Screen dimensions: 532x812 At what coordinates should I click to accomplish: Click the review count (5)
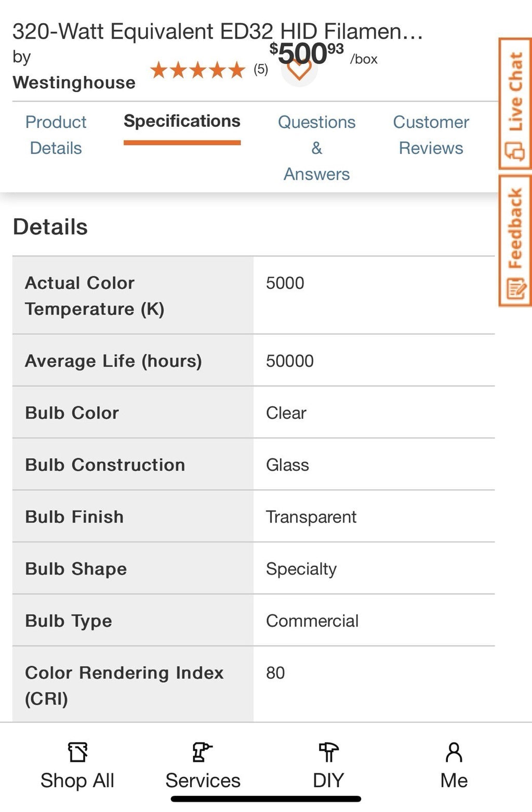(261, 69)
